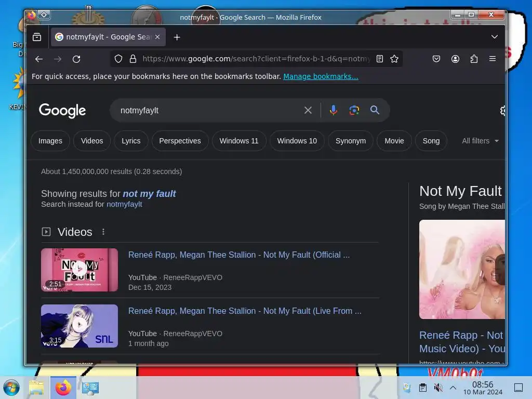Select the Lyrics filter chip

click(131, 141)
